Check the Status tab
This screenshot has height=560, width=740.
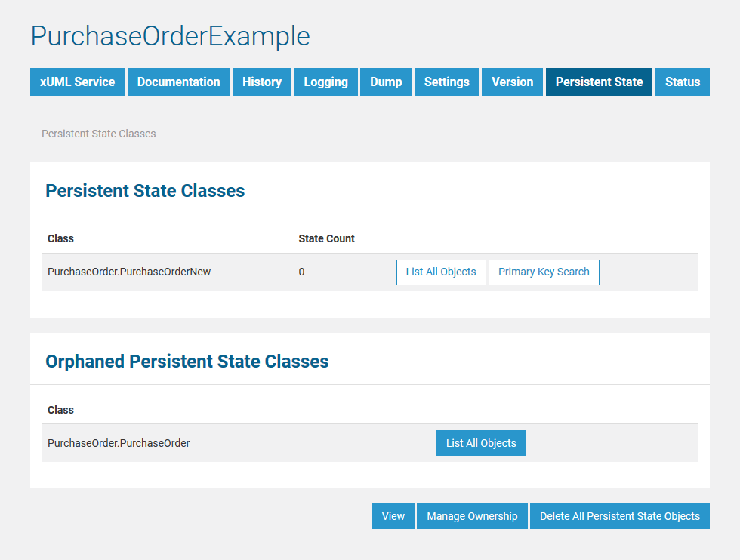click(x=682, y=82)
